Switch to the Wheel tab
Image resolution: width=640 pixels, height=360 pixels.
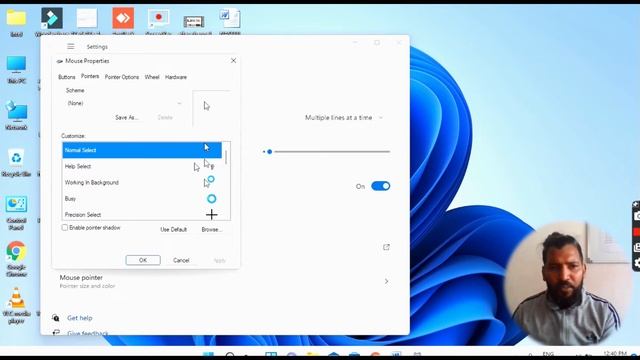(x=152, y=77)
